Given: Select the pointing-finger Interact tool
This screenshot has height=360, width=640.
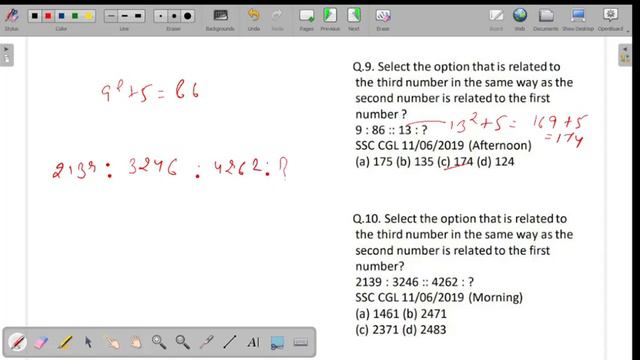Looking at the screenshot, I should pos(112,342).
